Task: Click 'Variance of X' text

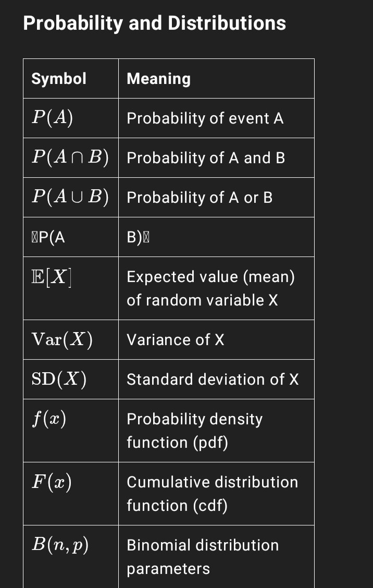Action: click(x=176, y=340)
